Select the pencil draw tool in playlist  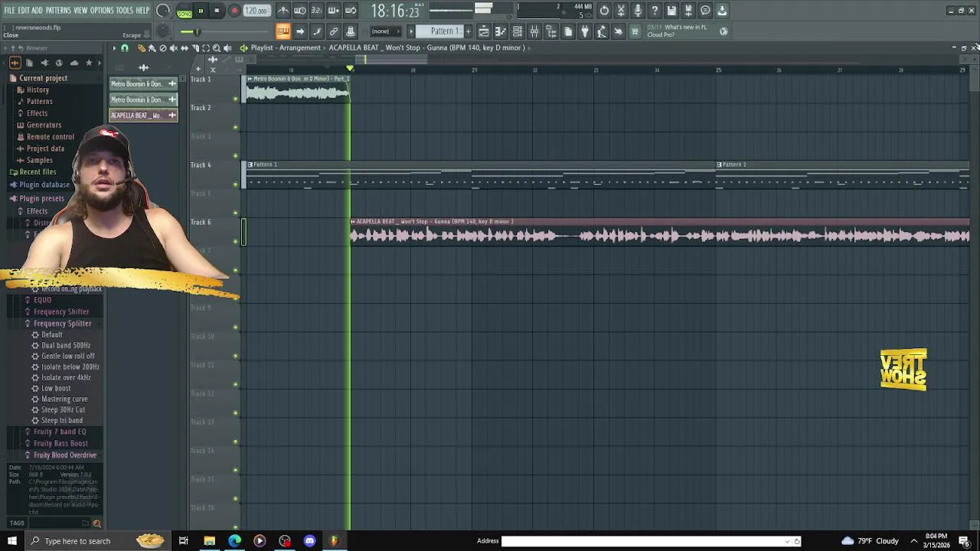point(142,48)
